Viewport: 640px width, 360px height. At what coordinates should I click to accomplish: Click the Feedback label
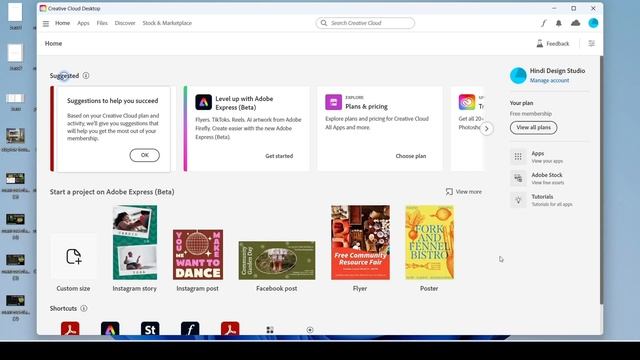point(558,44)
